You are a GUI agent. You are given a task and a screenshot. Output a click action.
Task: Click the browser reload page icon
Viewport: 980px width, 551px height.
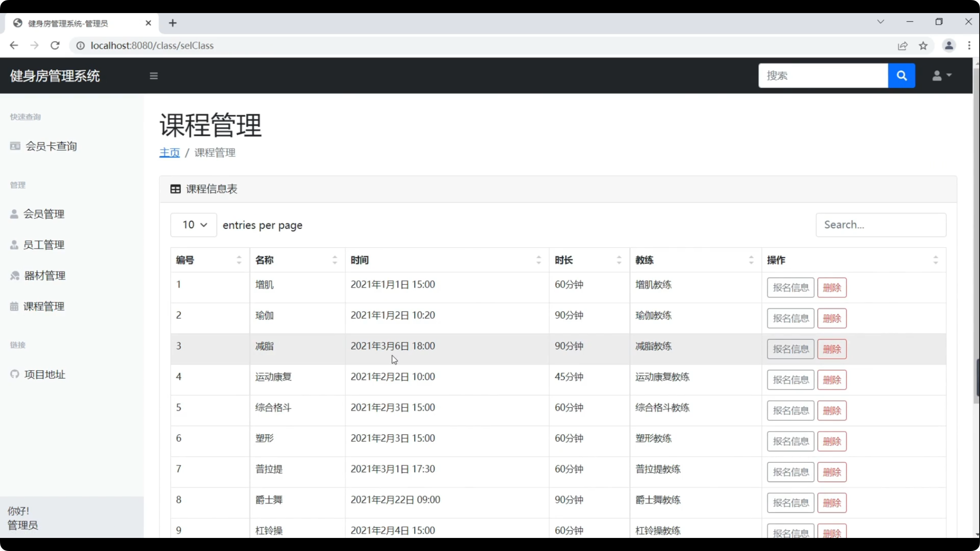pyautogui.click(x=55, y=45)
